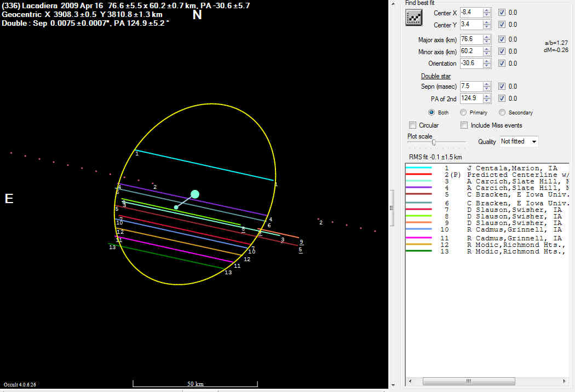Click the observer list horizontal scrollbar thumb
The height and width of the screenshot is (392, 575).
469,382
